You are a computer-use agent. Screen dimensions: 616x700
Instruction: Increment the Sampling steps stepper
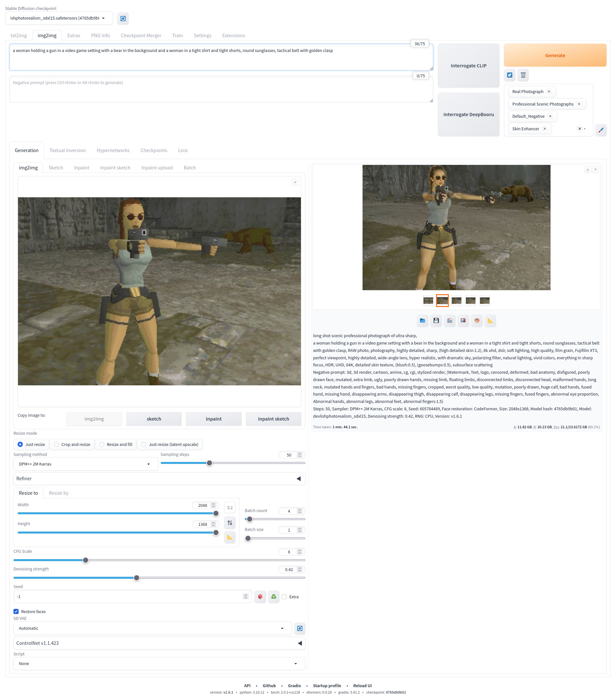tap(300, 454)
